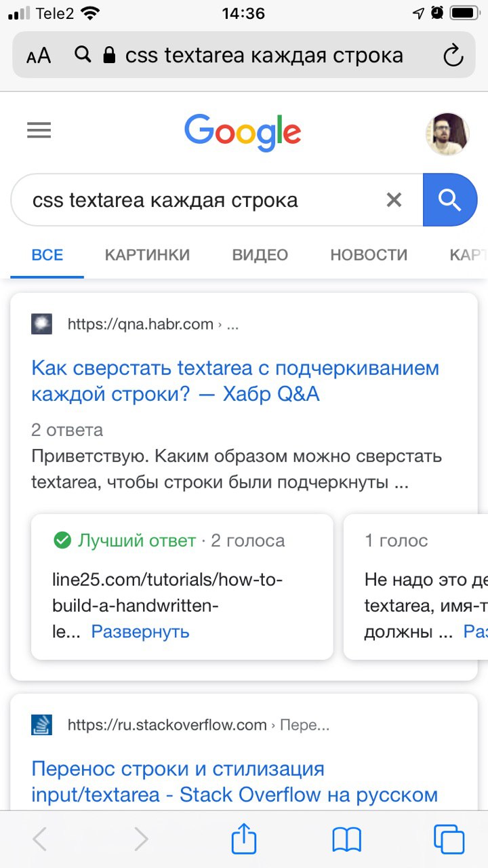Click the Google logo

[243, 132]
